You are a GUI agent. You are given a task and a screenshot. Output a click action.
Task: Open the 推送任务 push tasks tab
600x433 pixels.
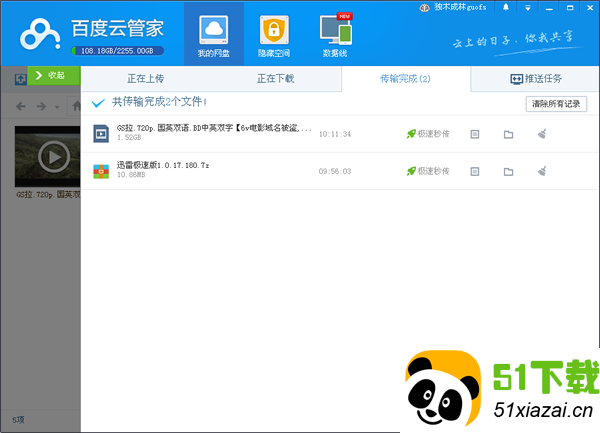[x=535, y=78]
